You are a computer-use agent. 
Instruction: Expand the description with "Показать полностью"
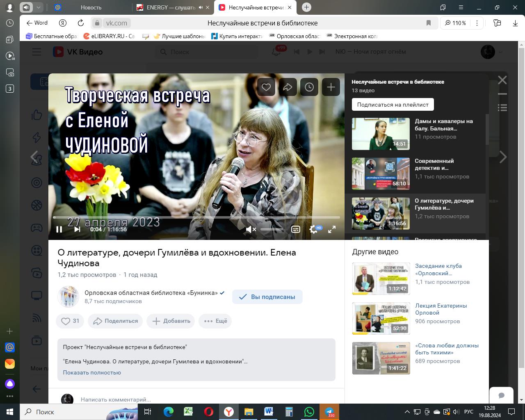click(92, 372)
